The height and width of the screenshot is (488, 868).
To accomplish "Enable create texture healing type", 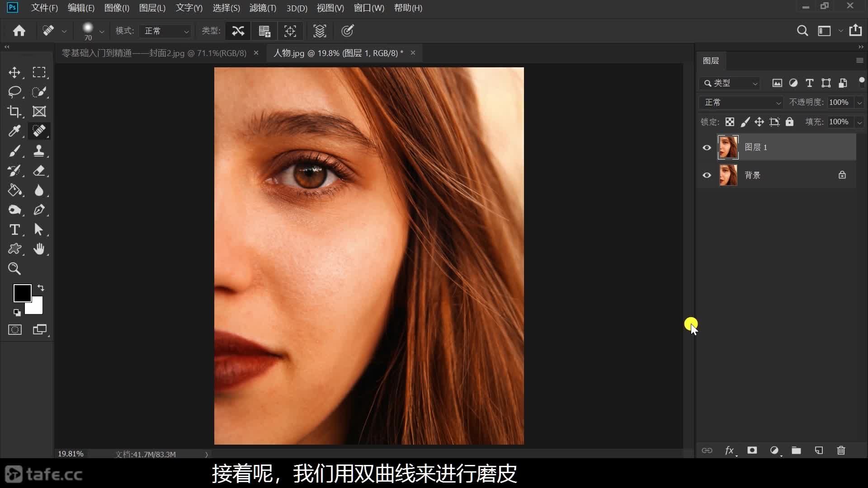I will (264, 31).
